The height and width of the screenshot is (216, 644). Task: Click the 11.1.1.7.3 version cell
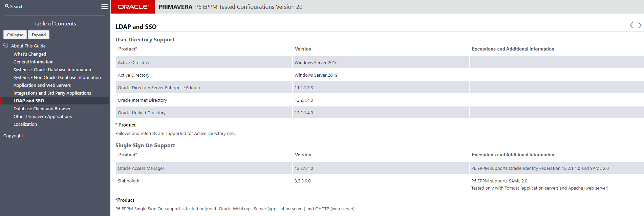pos(381,87)
